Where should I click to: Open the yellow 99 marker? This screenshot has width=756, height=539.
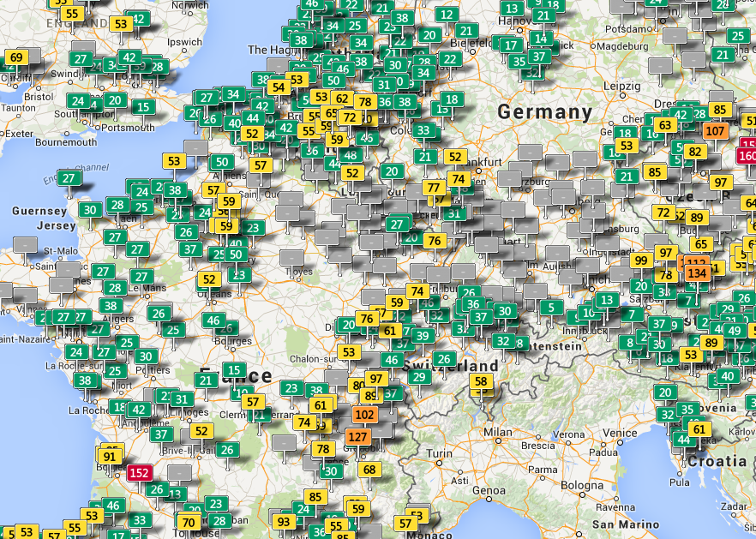641,261
